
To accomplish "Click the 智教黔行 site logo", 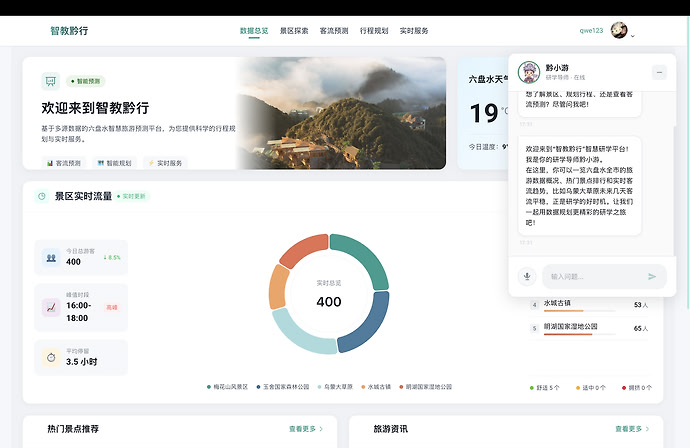I will [69, 31].
